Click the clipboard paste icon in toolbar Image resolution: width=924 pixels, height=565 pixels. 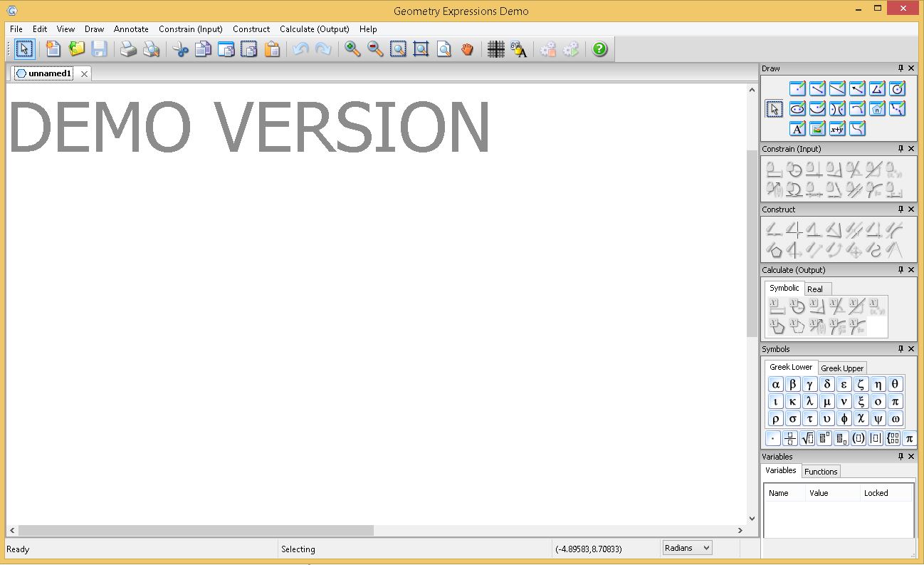272,49
